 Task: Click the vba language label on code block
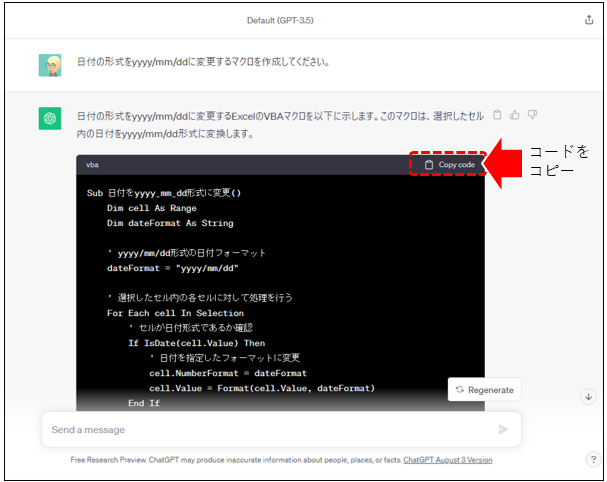tap(93, 164)
